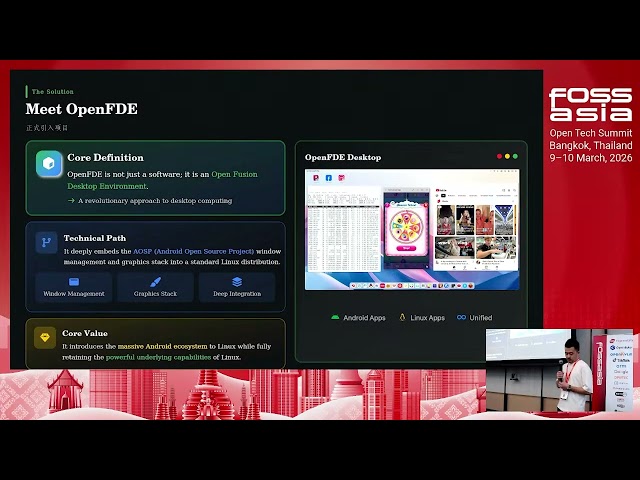Click "The Solution" section label
Screen dimensions: 640x480
pyautogui.click(x=53, y=92)
